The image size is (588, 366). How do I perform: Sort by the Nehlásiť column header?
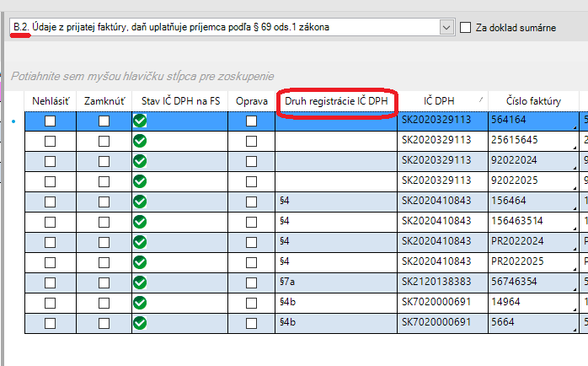point(51,101)
